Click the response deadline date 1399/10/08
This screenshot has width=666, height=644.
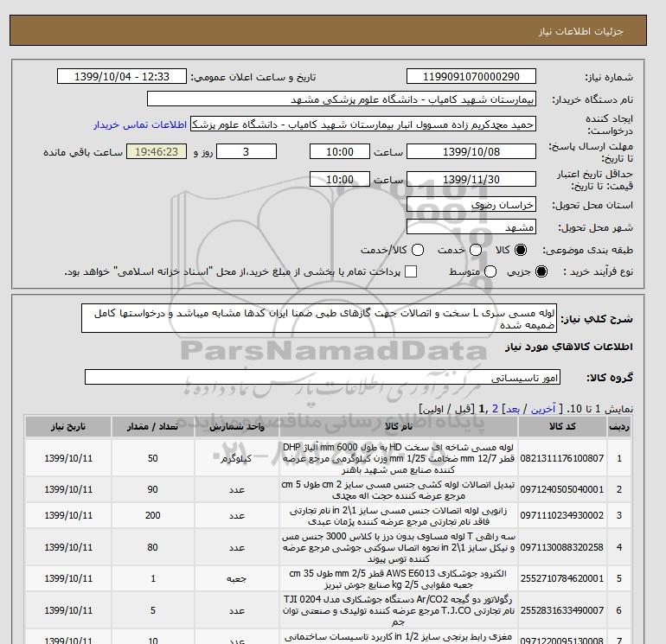[471, 151]
